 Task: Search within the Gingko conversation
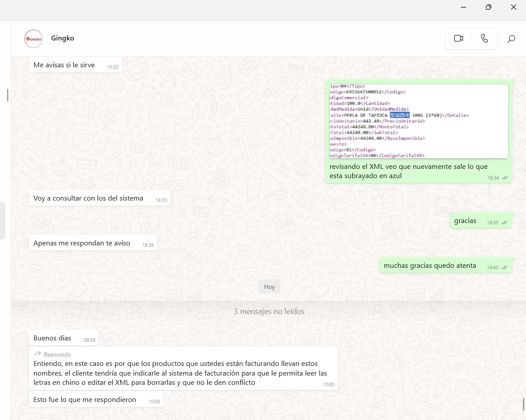click(x=511, y=39)
